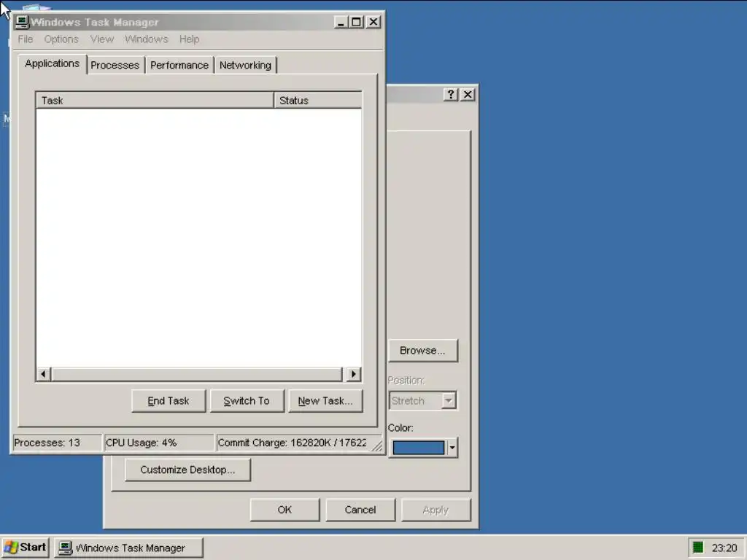Open the Color dropdown arrow in Display Properties
Viewport: 747px width, 560px height.
452,448
